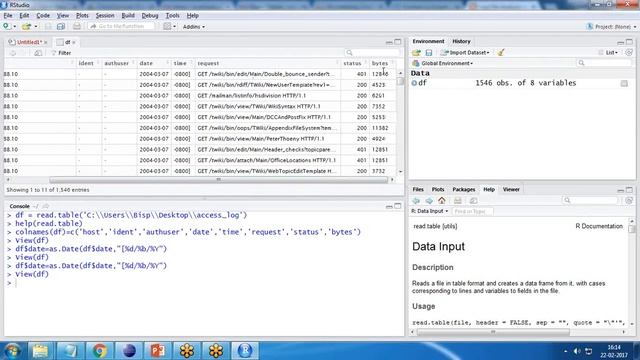
Task: Click the console input prompt line
Action: 204,283
